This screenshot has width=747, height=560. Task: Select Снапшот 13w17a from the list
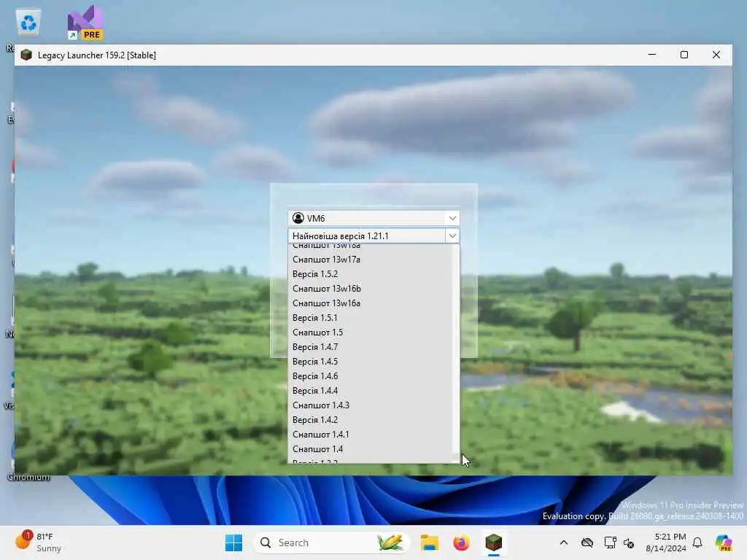coord(370,260)
